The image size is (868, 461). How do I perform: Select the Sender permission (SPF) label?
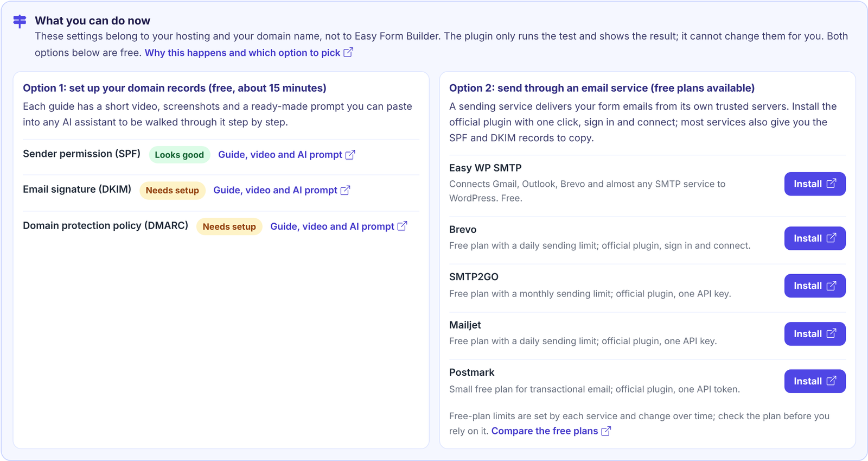[x=81, y=154]
